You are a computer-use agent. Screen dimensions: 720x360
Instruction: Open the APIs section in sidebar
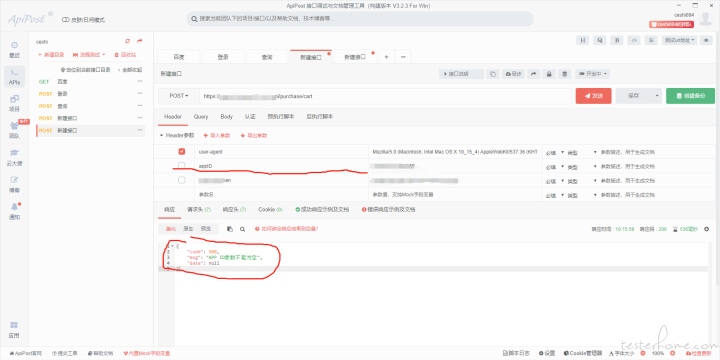(x=14, y=76)
